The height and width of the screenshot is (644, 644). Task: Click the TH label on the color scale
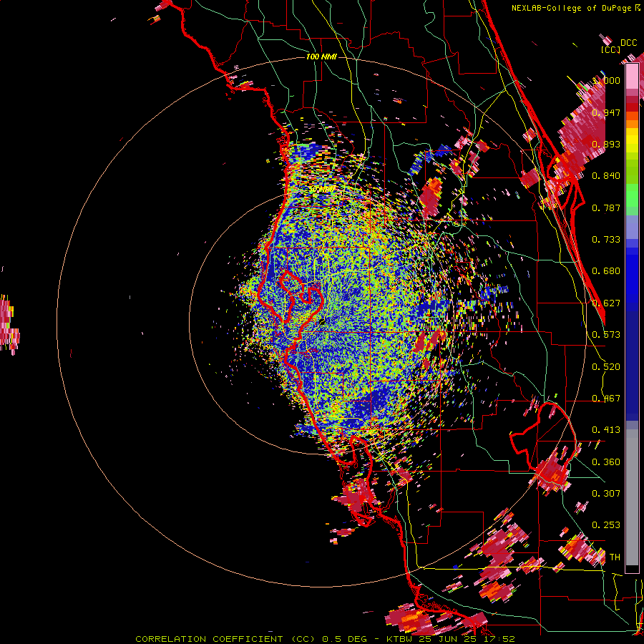point(615,557)
